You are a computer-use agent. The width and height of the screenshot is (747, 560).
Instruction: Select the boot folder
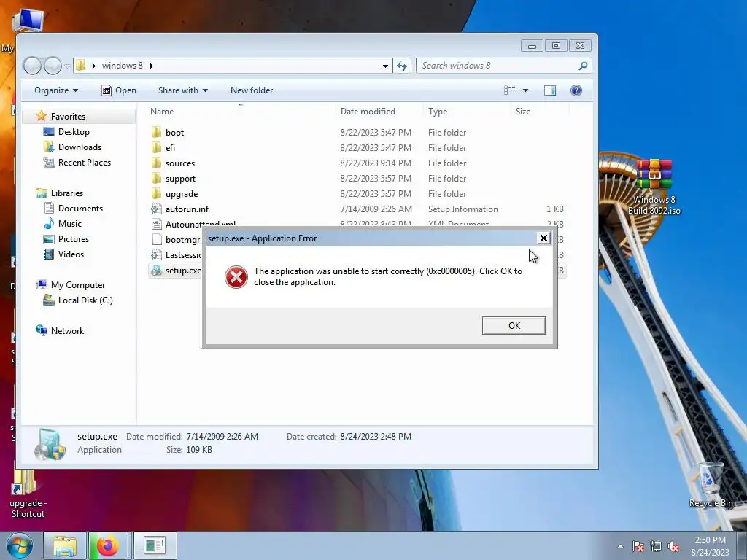click(174, 133)
